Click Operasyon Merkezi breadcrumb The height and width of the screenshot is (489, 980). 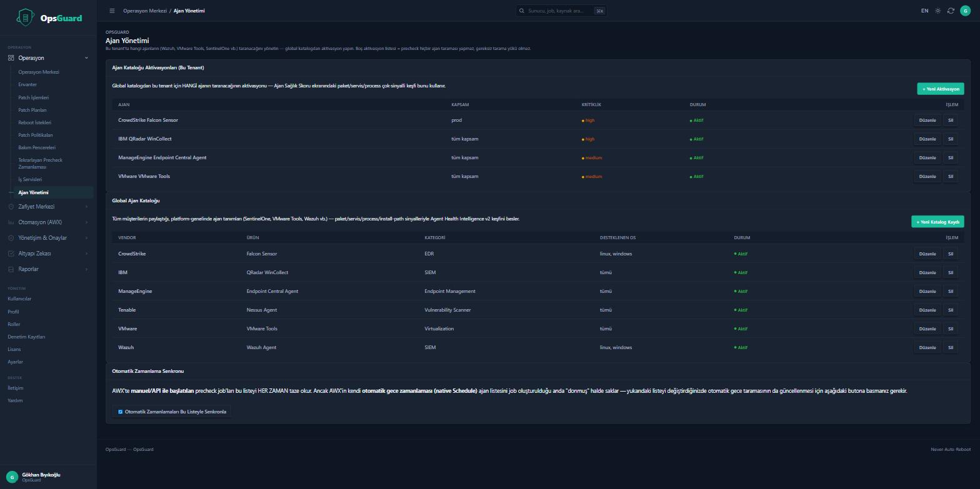pyautogui.click(x=145, y=11)
